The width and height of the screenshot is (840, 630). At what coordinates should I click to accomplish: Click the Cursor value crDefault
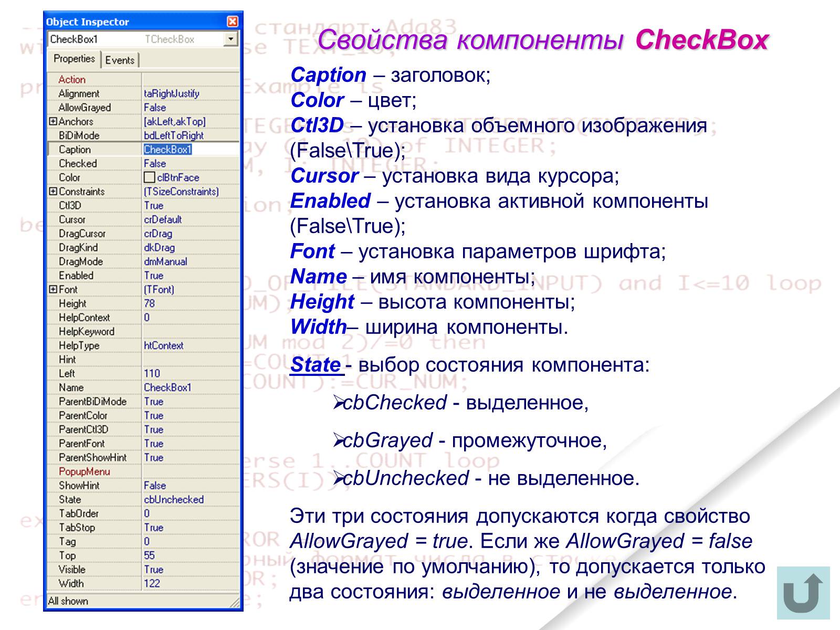pyautogui.click(x=163, y=219)
